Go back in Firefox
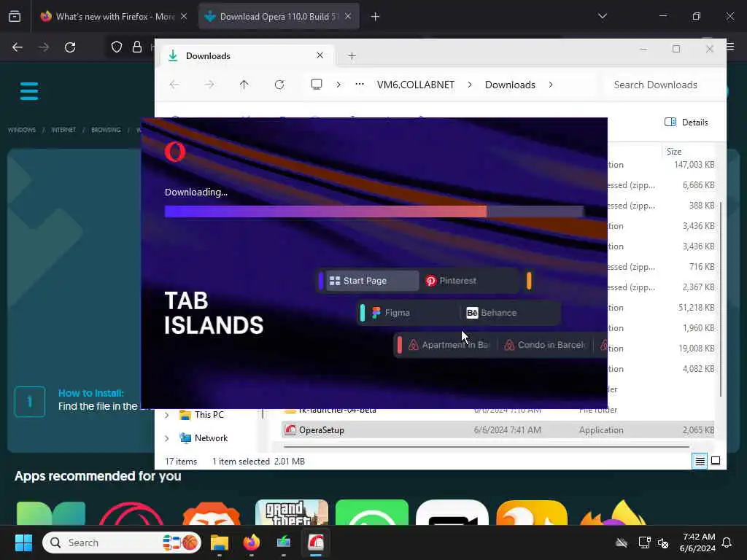Screen dimensions: 747x560 (x=18, y=47)
